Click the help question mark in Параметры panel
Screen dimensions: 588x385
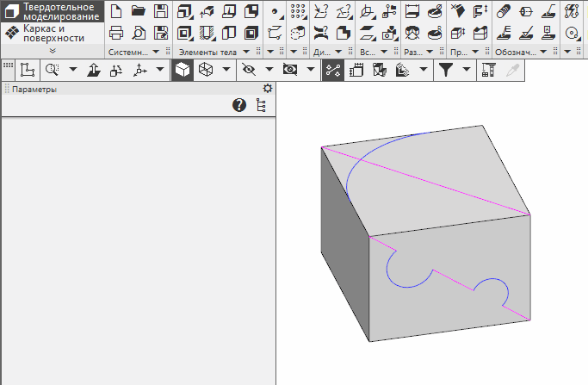click(x=239, y=105)
